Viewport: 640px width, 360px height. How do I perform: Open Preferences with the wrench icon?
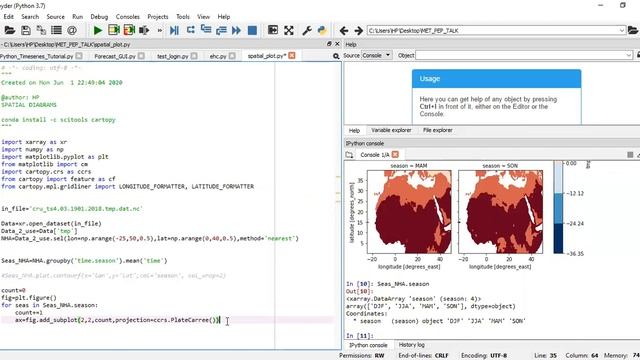coord(307,30)
